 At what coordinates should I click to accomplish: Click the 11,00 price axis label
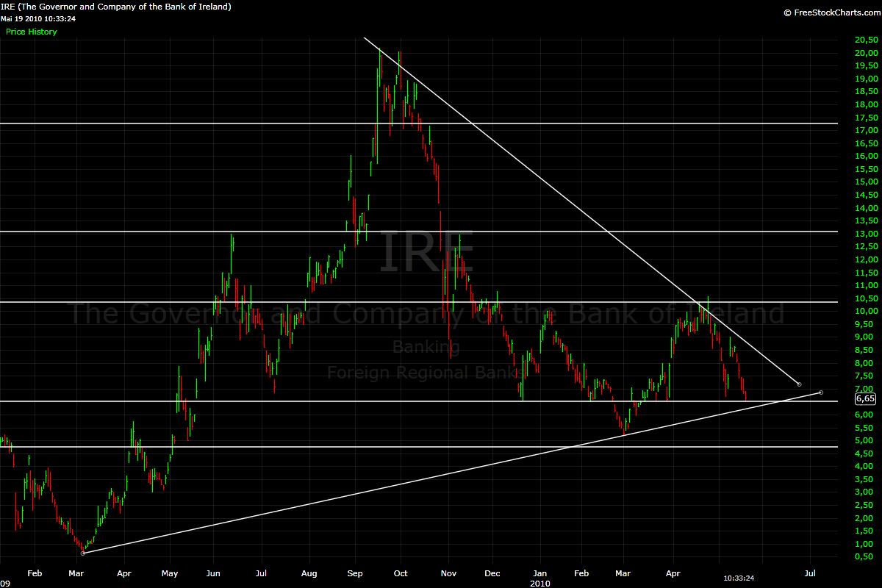[865, 285]
